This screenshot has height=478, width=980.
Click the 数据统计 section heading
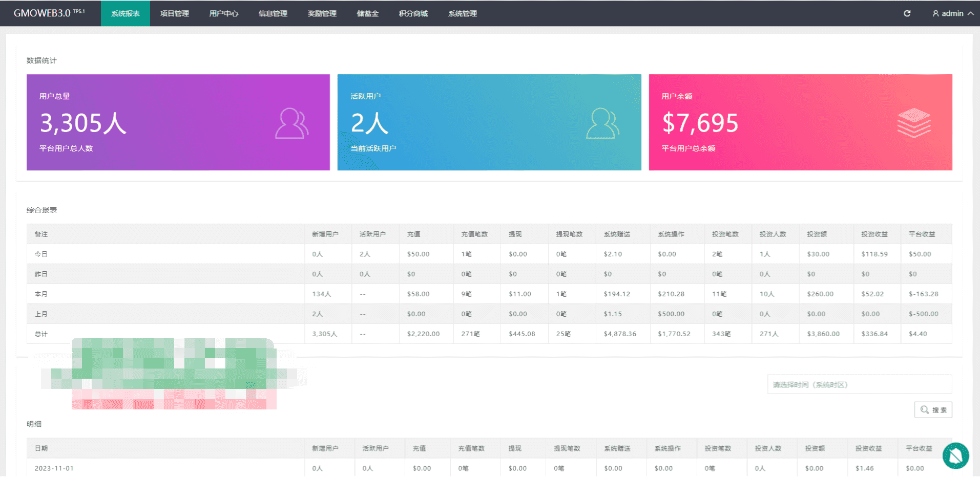click(x=41, y=60)
